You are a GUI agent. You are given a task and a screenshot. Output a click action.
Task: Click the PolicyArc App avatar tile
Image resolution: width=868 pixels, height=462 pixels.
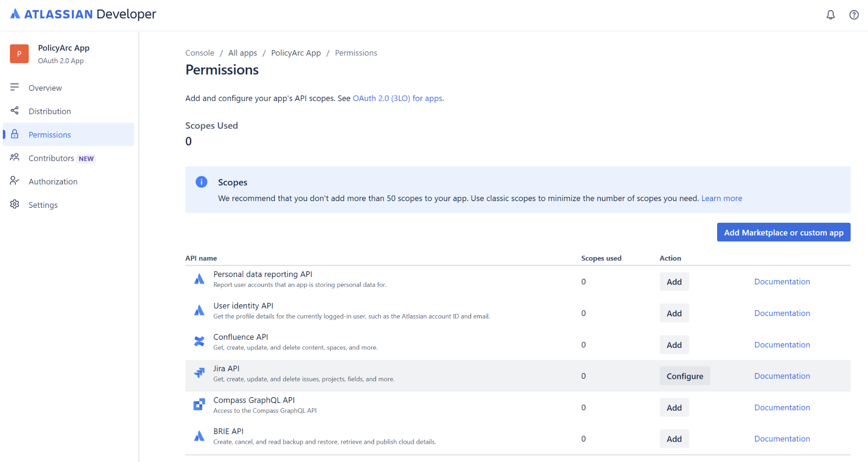(19, 54)
